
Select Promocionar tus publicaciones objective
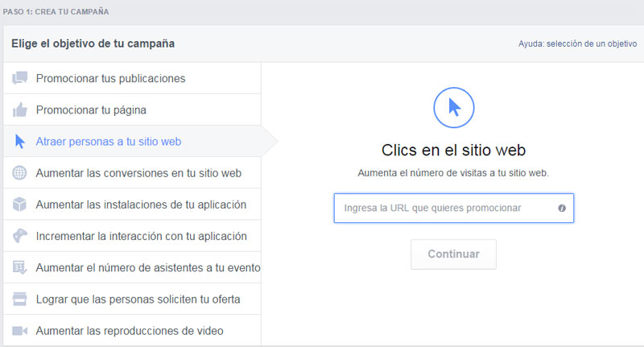tap(132, 78)
